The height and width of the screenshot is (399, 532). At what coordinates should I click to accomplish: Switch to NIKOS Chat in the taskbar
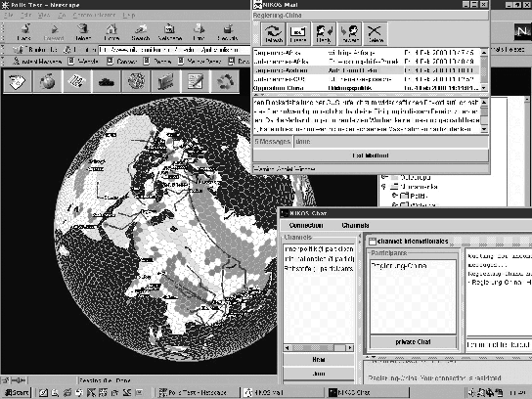368,393
